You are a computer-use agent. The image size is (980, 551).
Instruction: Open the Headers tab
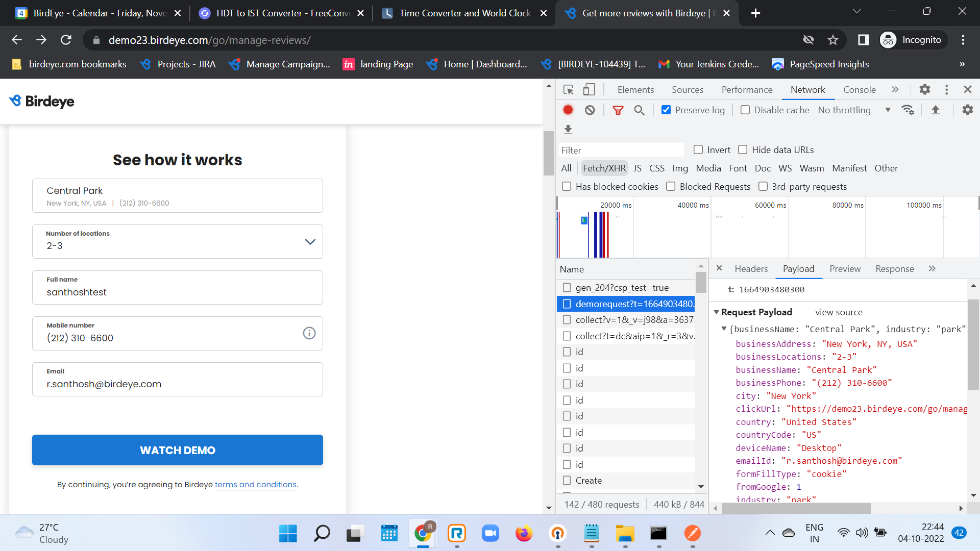click(751, 269)
